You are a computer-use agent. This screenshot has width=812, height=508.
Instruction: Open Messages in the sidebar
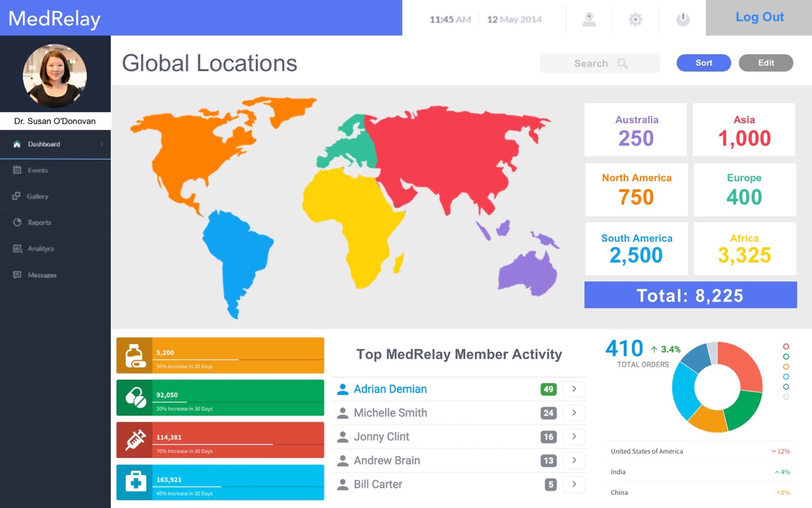tap(55, 275)
